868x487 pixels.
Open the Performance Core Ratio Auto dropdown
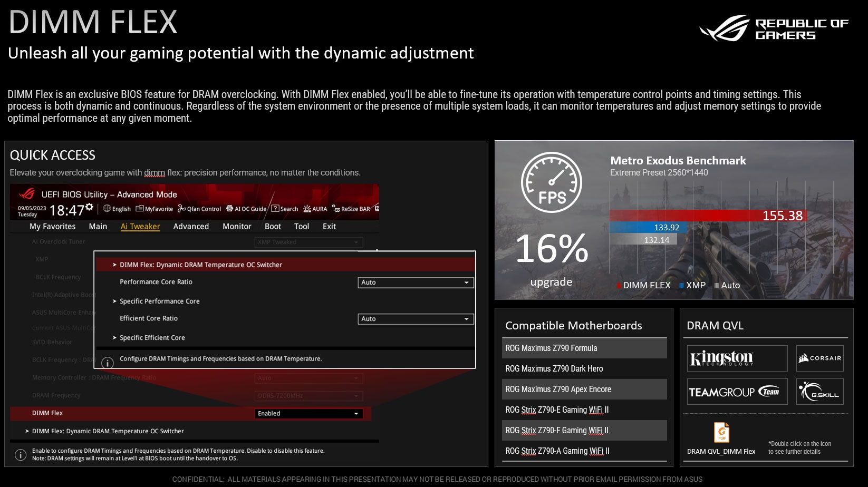(x=416, y=283)
